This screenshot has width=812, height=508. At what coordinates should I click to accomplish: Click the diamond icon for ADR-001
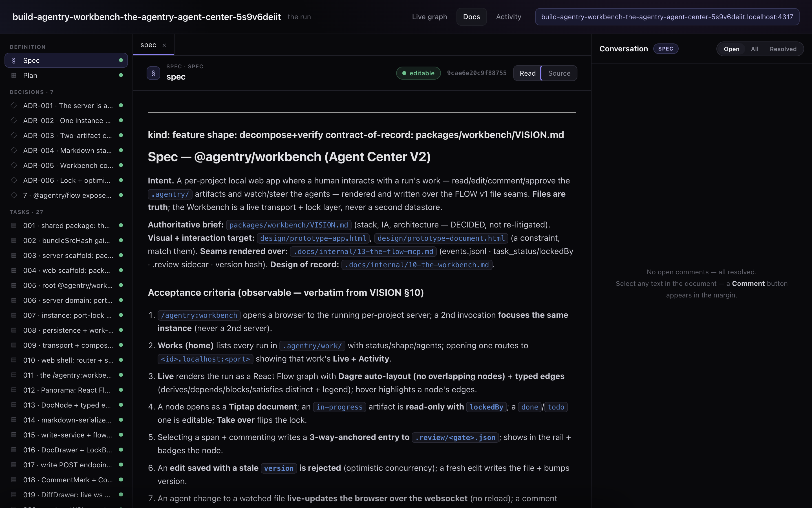[14, 106]
